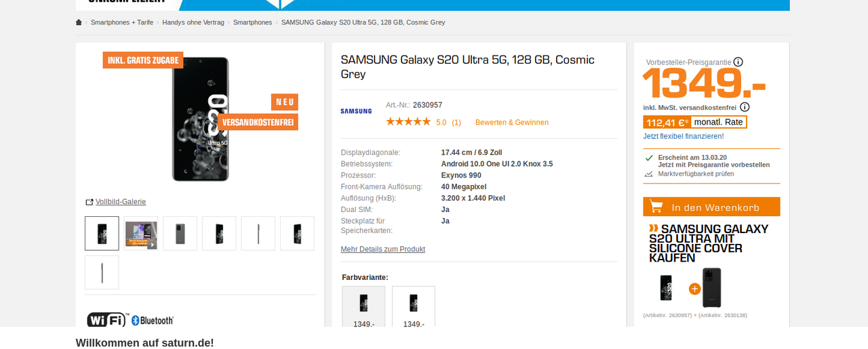This screenshot has width=868, height=349.
Task: Click the Wi-Fi feature icon
Action: [x=108, y=320]
